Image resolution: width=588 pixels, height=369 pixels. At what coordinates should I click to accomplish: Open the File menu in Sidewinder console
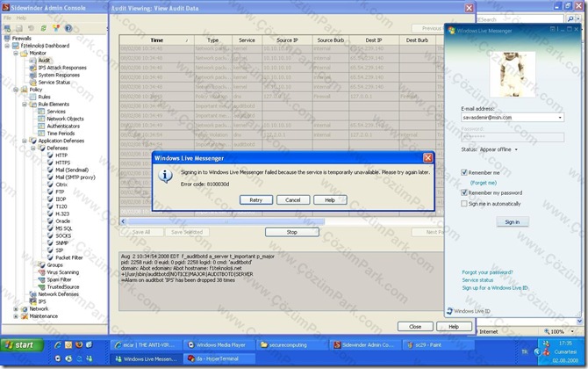pyautogui.click(x=8, y=18)
